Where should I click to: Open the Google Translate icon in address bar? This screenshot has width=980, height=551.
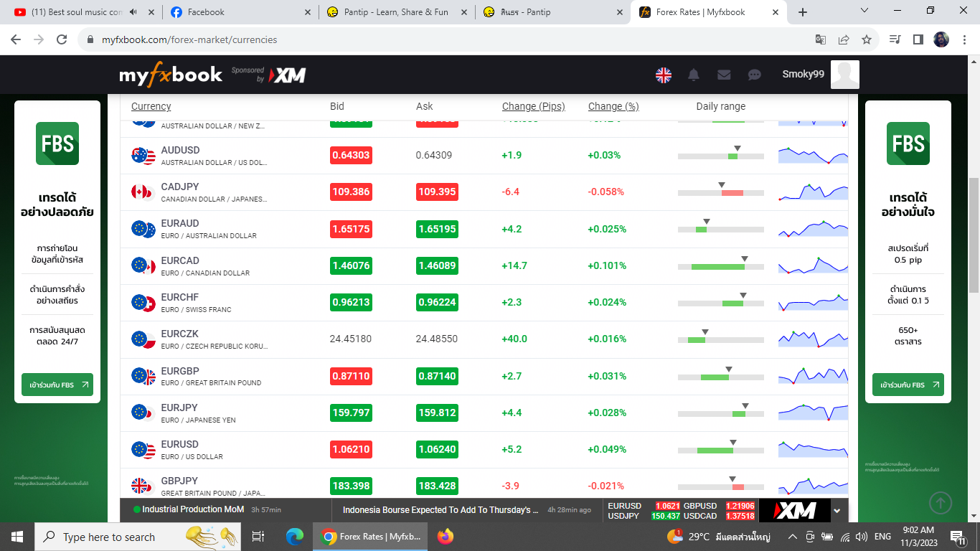pos(821,39)
